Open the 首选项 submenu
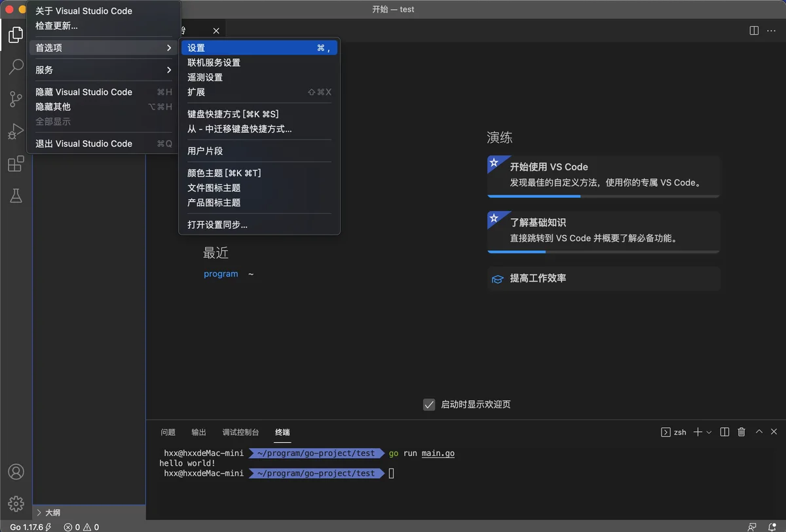This screenshot has width=786, height=532. (103, 48)
